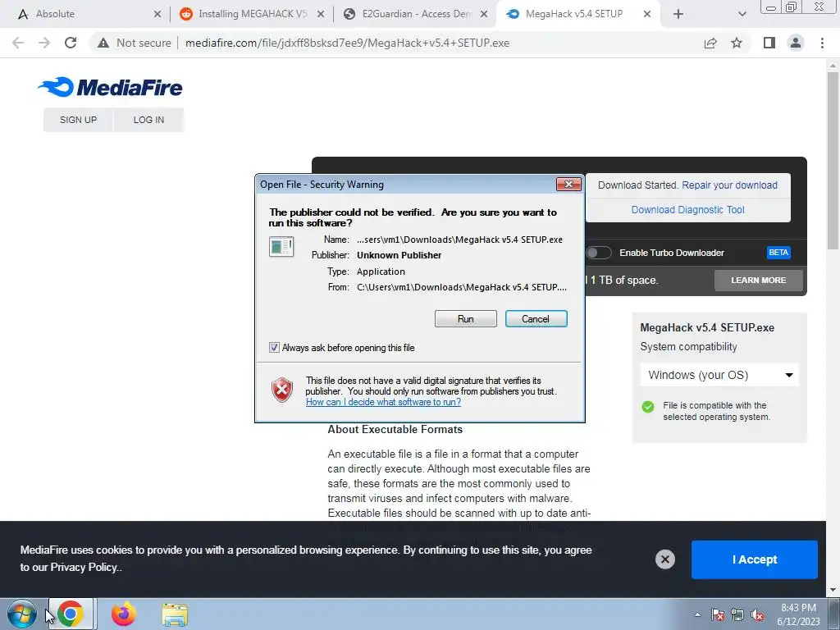Open the How can I decide what software to run link

[x=384, y=402]
